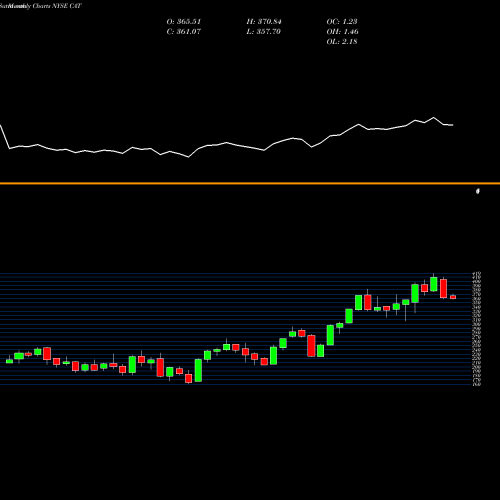Select the earliest green candlestick on the chart
Image resolution: width=500 pixels, height=500 pixels.
coord(9,361)
